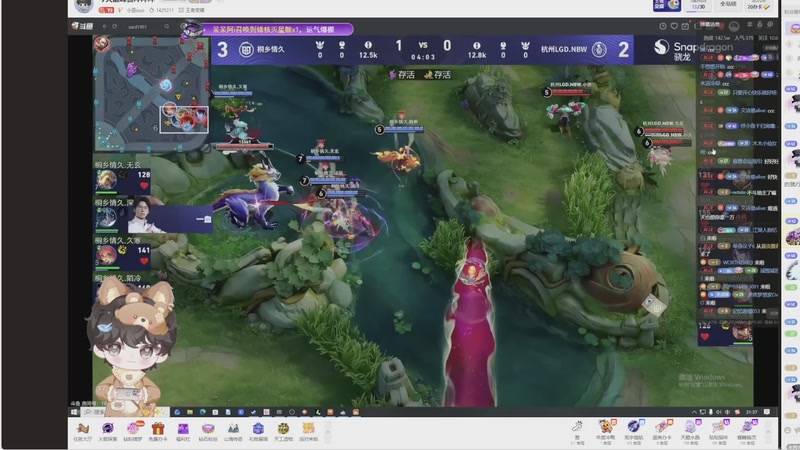
Task: Click the clock history icon in top bar
Action: pos(663,26)
